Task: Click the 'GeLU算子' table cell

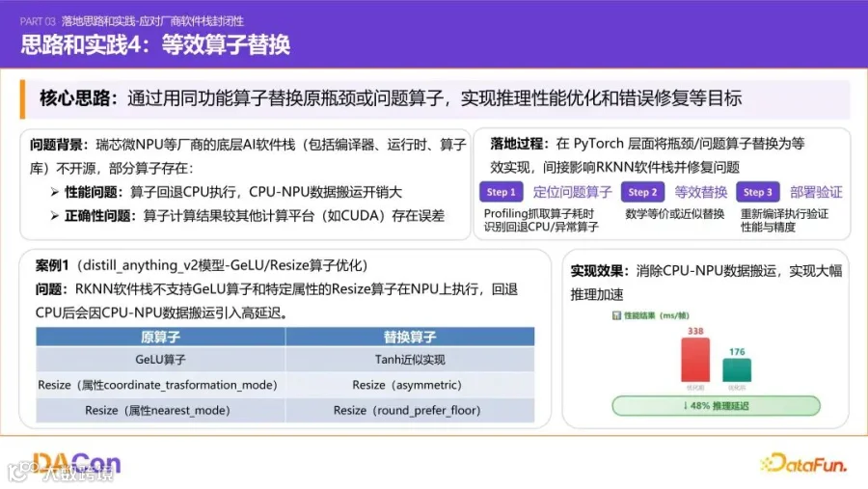Action: (160, 360)
